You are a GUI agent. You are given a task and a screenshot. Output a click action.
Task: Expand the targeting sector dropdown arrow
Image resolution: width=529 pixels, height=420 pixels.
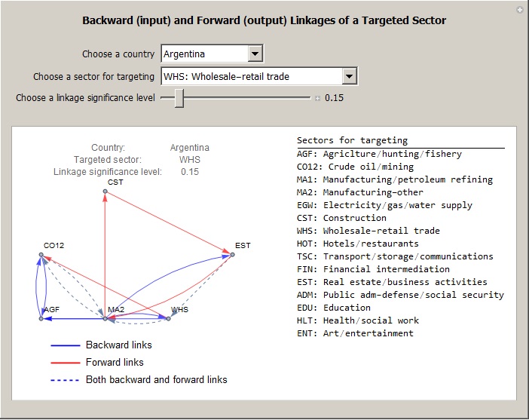348,76
